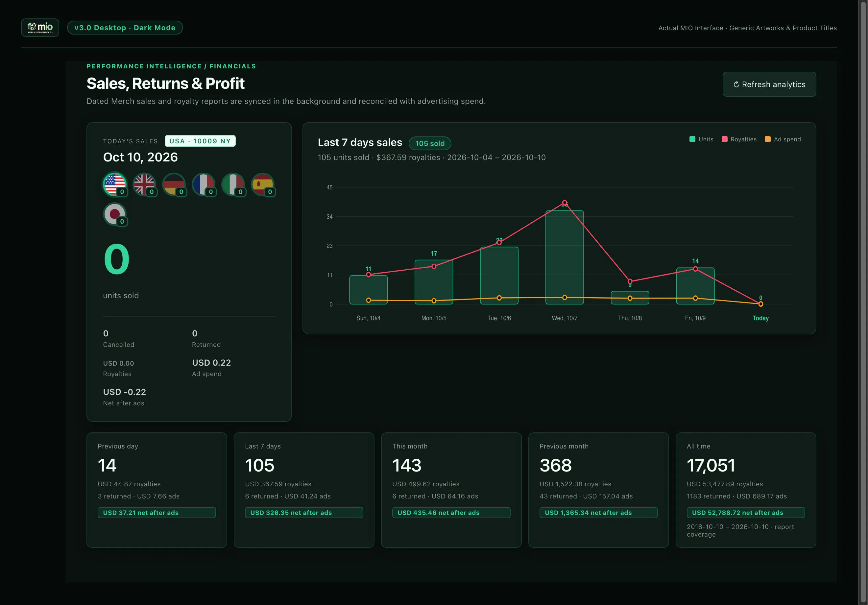Click the Fri, 10/9 units bar
This screenshot has width=868, height=605.
pyautogui.click(x=695, y=286)
